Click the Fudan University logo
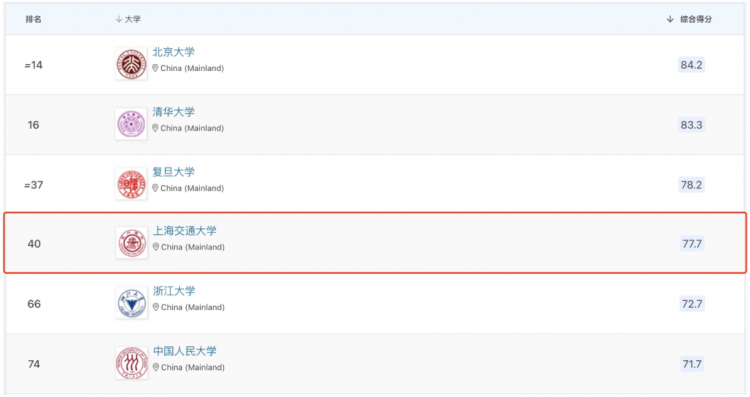The image size is (750, 397). (131, 184)
